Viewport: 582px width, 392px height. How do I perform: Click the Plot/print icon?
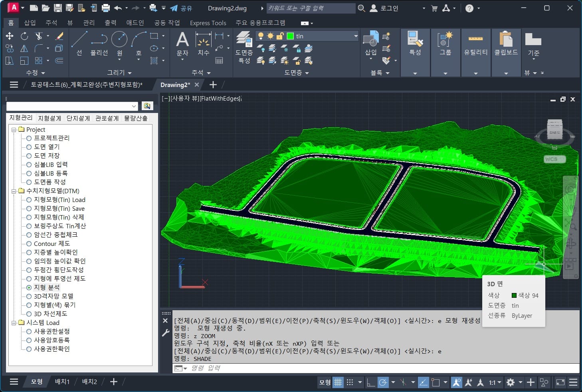(106, 8)
